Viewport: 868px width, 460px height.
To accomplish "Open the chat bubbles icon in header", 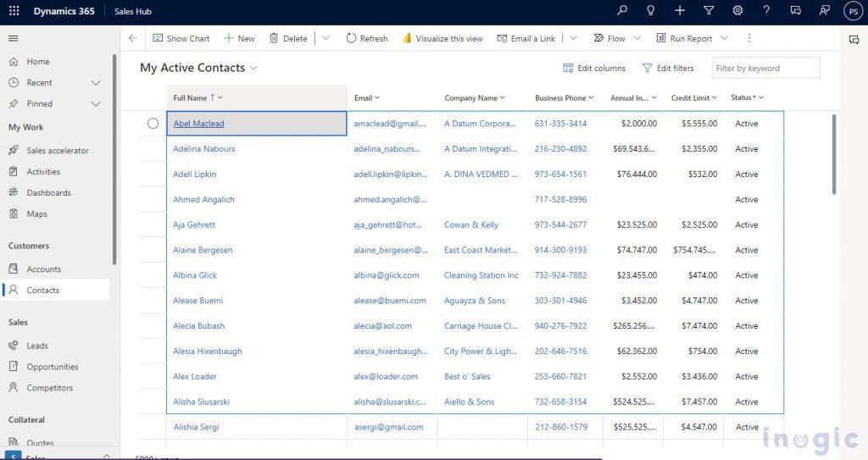I will click(x=795, y=10).
